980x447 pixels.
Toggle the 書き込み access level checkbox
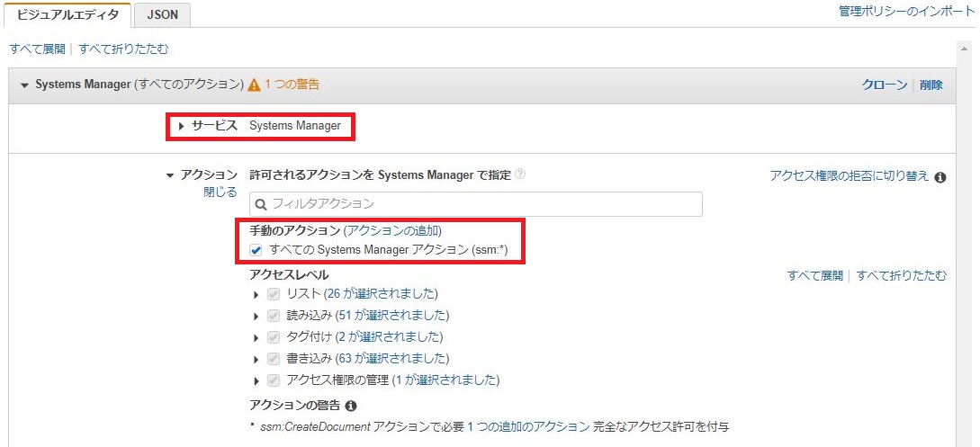[x=274, y=359]
